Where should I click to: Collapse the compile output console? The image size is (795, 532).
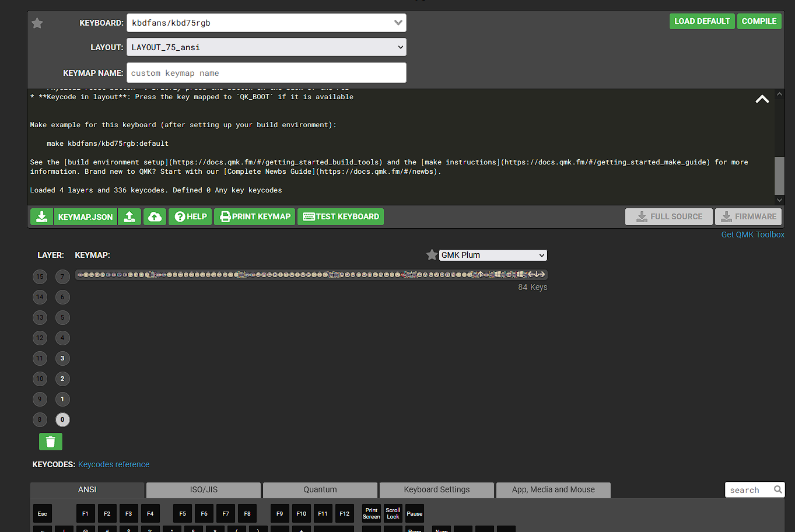(x=762, y=99)
